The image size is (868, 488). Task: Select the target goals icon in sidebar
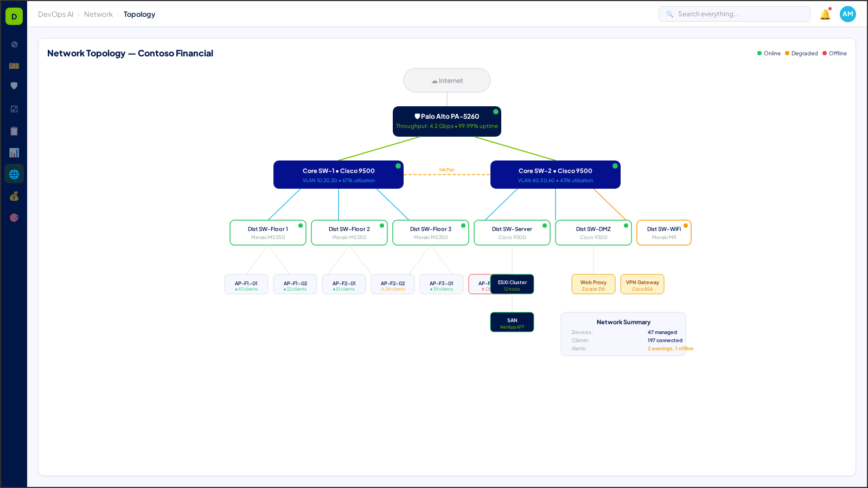click(14, 217)
